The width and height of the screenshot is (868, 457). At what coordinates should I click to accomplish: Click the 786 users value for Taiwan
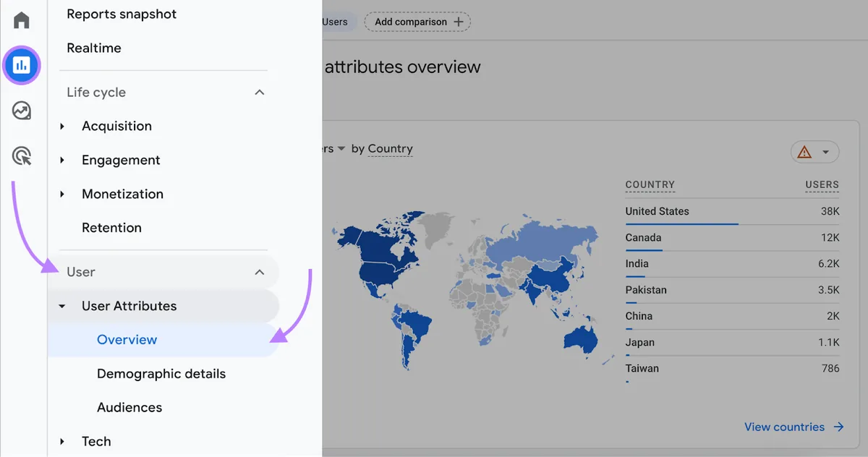(830, 368)
